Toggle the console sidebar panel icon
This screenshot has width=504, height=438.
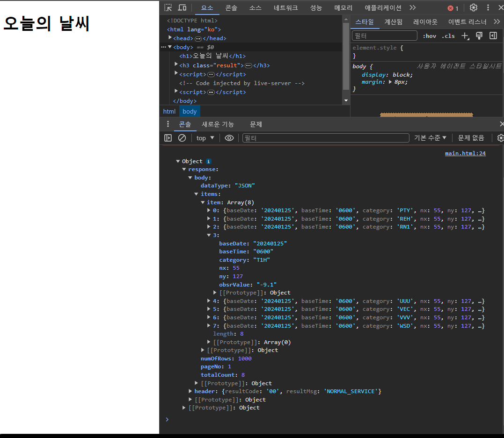(x=168, y=138)
